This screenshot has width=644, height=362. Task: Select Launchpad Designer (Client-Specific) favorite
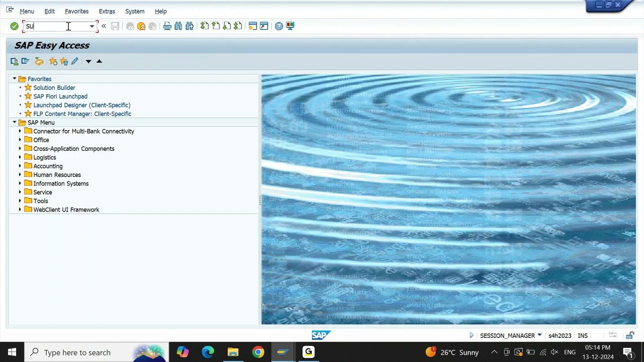[x=82, y=105]
